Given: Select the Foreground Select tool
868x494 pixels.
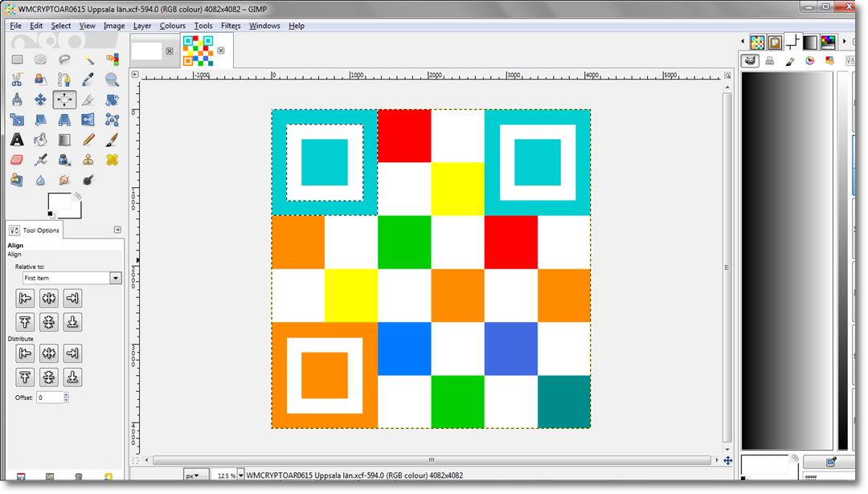Looking at the screenshot, I should click(x=40, y=80).
